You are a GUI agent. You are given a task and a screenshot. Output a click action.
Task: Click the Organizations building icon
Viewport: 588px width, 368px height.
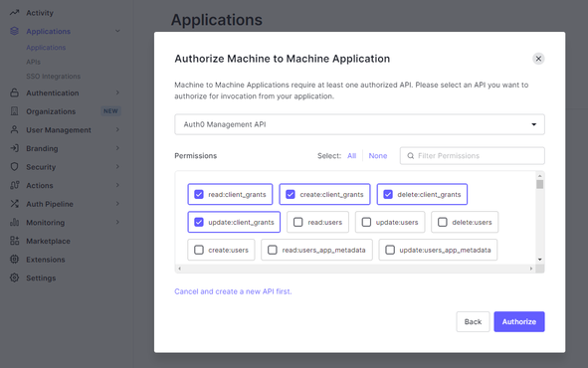14,111
